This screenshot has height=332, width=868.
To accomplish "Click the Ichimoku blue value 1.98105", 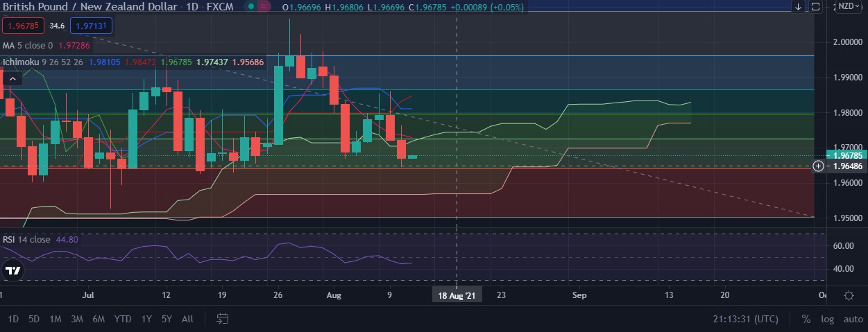I will coord(105,62).
